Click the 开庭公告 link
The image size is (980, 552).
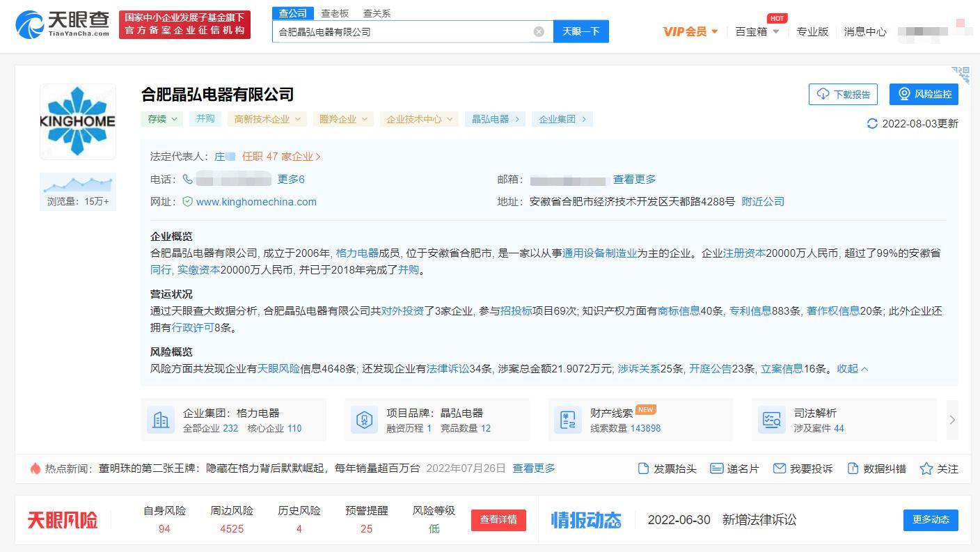click(710, 368)
